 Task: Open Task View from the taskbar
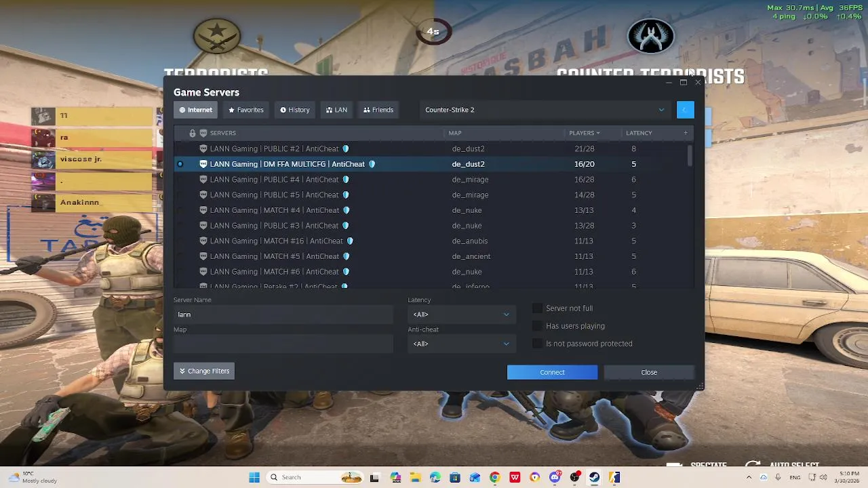(x=374, y=477)
